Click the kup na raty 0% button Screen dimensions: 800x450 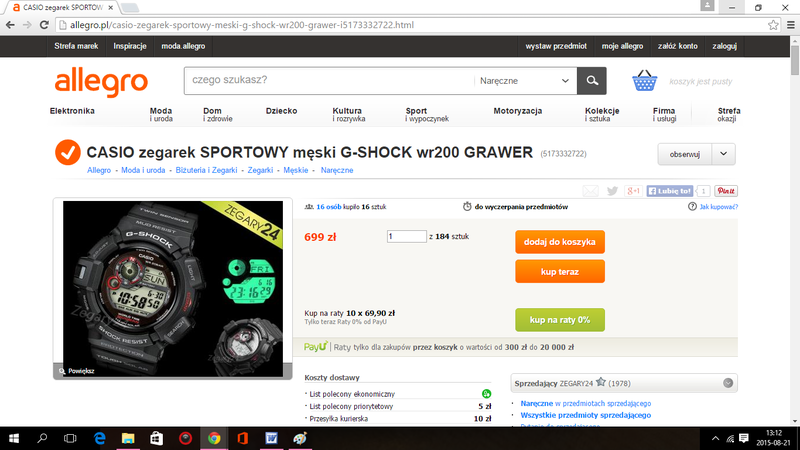pos(560,320)
